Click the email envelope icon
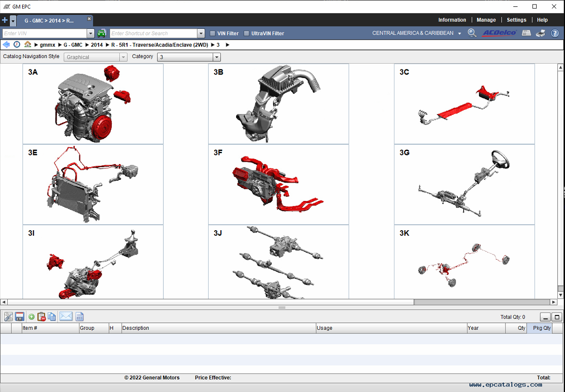Image resolution: width=565 pixels, height=392 pixels. pos(66,316)
